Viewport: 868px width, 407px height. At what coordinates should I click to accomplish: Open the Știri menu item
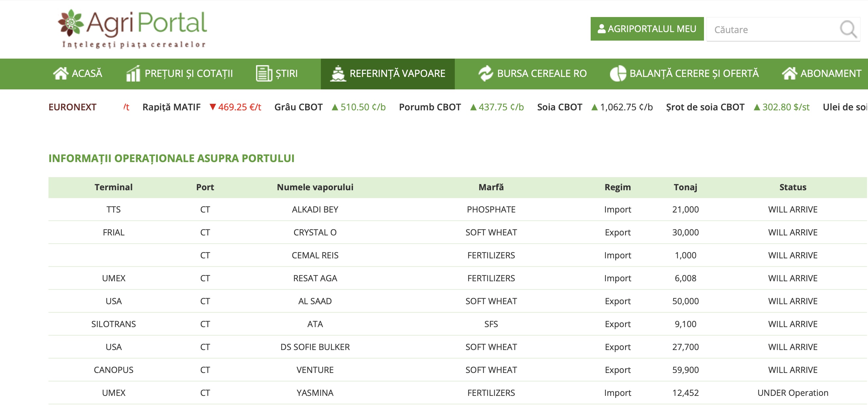tap(286, 73)
